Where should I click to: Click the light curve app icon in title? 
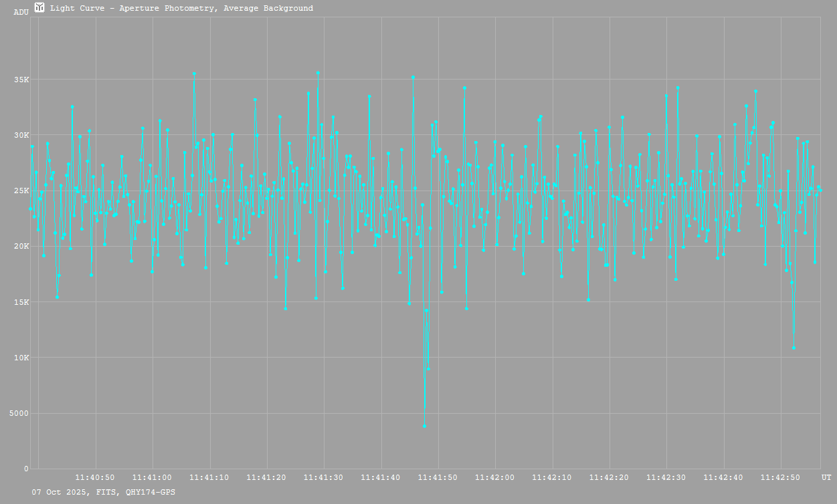coord(39,7)
